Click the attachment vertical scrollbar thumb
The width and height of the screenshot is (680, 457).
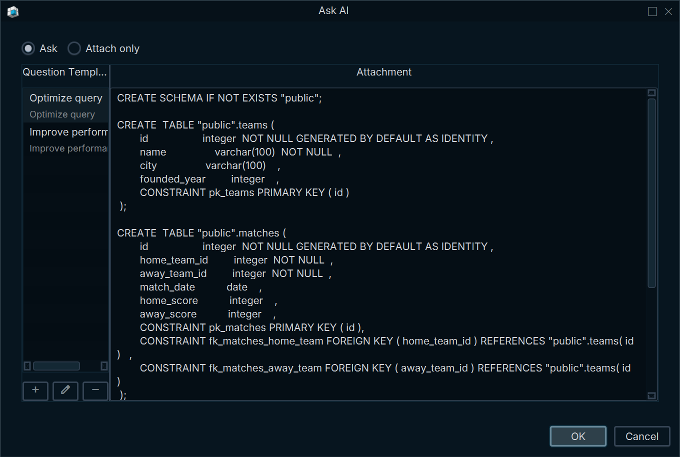click(651, 193)
